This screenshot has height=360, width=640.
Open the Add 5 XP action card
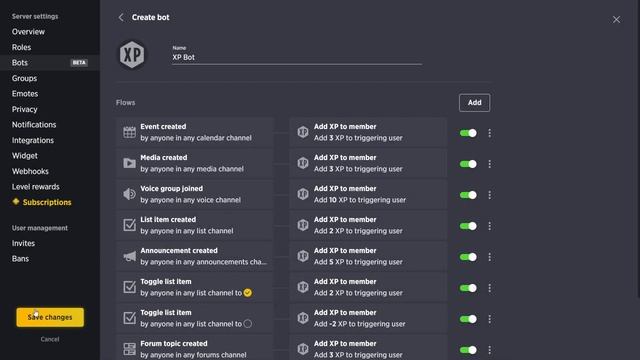(x=368, y=256)
